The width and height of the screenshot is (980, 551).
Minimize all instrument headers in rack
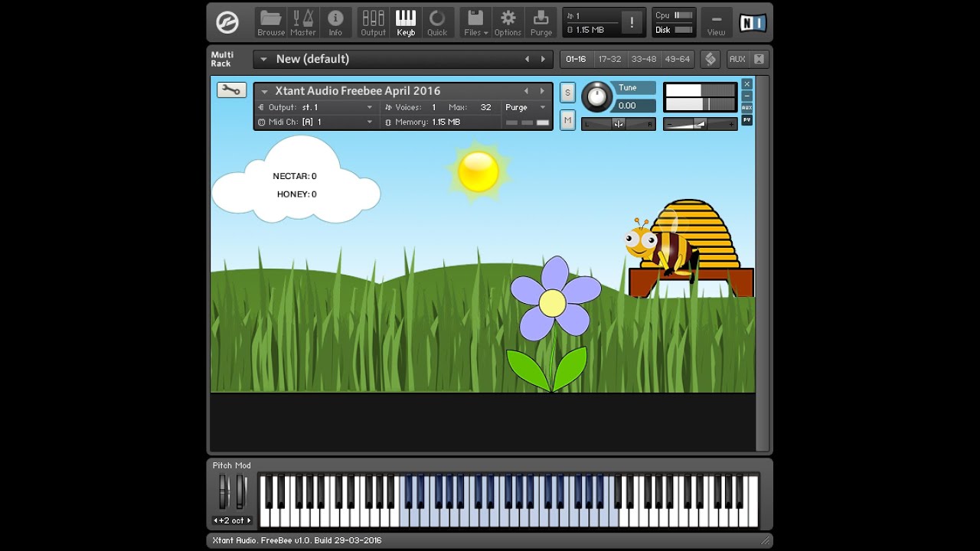click(x=759, y=59)
